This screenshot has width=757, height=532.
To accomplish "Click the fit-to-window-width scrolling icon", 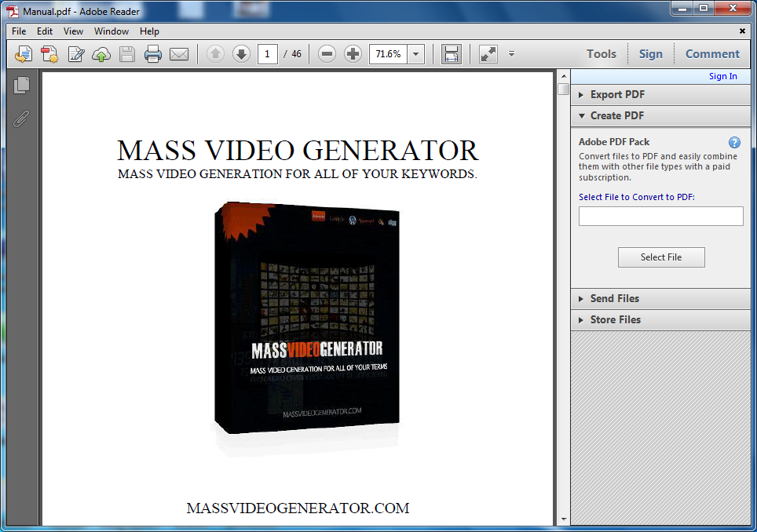I will (452, 54).
